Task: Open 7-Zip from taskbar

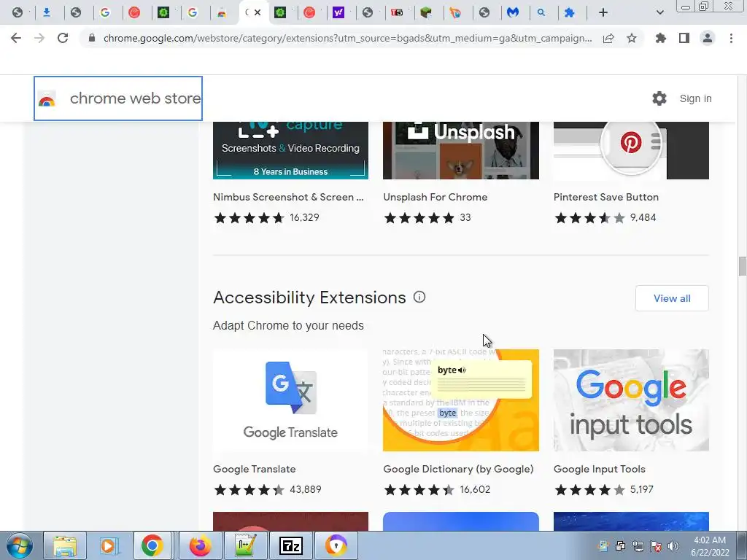Action: click(x=290, y=545)
